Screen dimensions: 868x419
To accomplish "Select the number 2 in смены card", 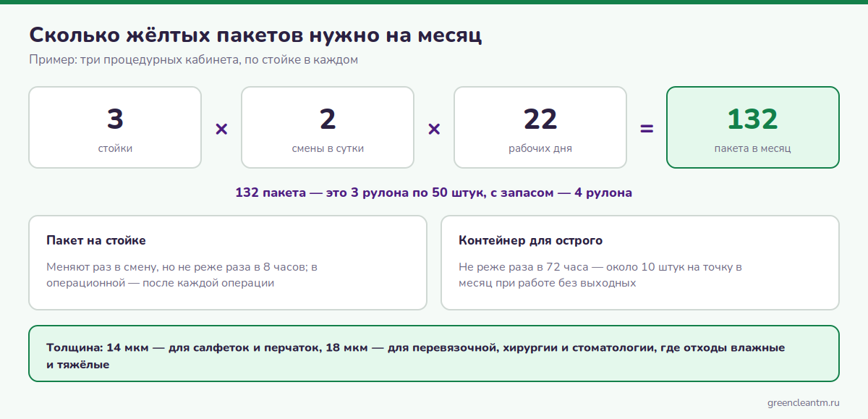I will (x=328, y=119).
